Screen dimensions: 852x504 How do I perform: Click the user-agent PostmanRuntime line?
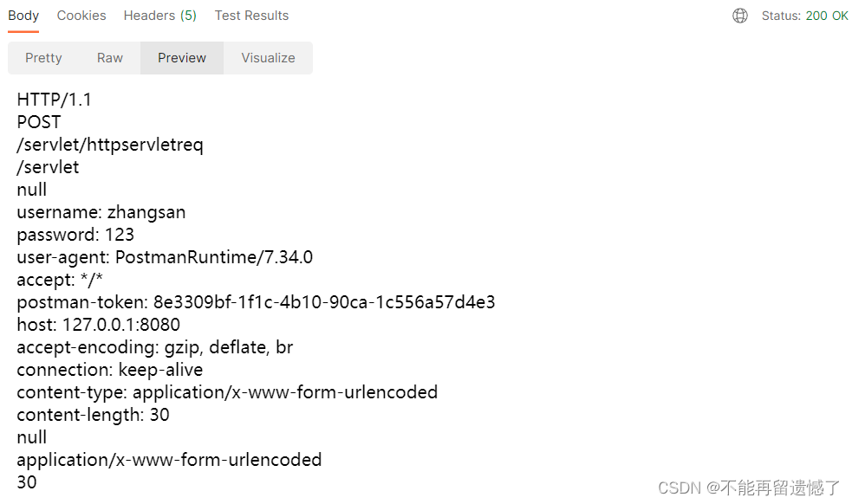pos(165,257)
